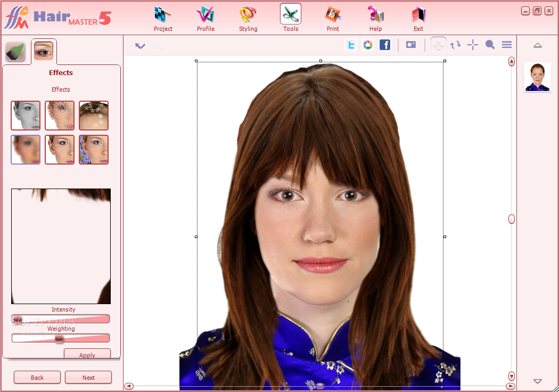The image size is (559, 392).
Task: Adjust the Weighting slider handle
Action: point(59,339)
